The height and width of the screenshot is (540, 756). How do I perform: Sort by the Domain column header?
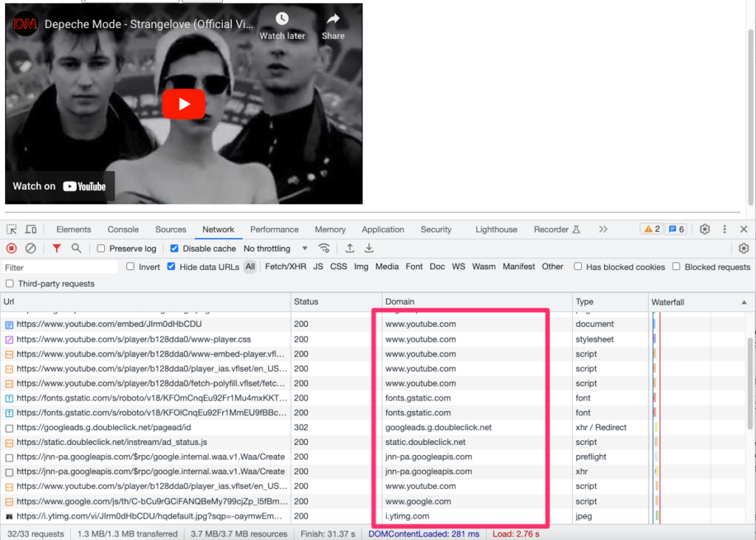click(478, 302)
